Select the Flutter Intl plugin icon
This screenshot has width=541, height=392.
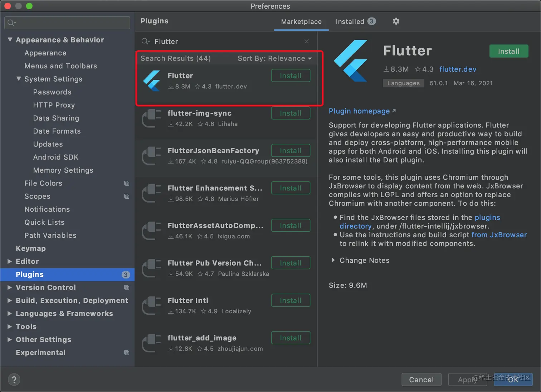(151, 306)
